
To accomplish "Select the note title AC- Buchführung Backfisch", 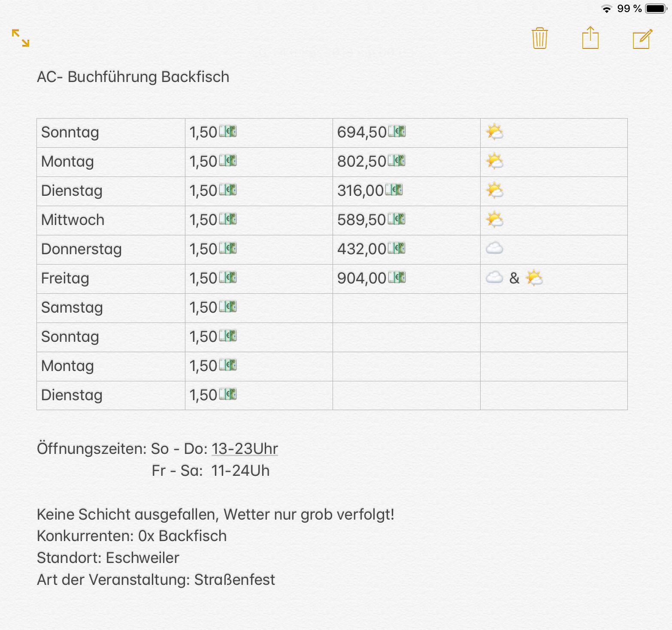I will [x=133, y=77].
